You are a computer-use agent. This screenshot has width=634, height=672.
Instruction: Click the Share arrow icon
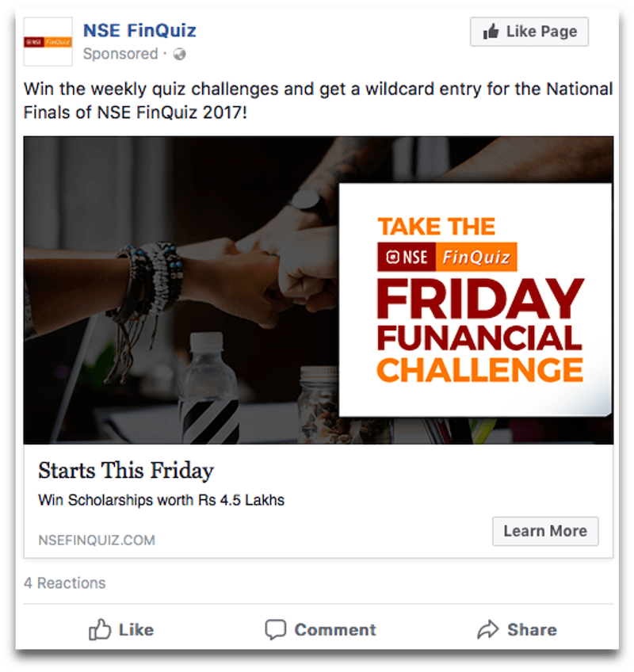coord(488,629)
